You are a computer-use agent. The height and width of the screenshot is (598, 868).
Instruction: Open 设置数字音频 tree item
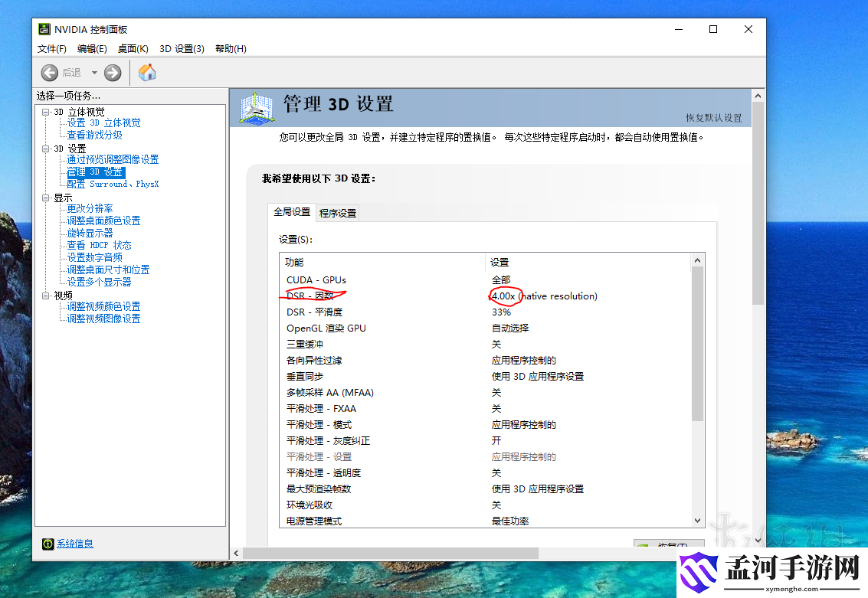[x=95, y=257]
